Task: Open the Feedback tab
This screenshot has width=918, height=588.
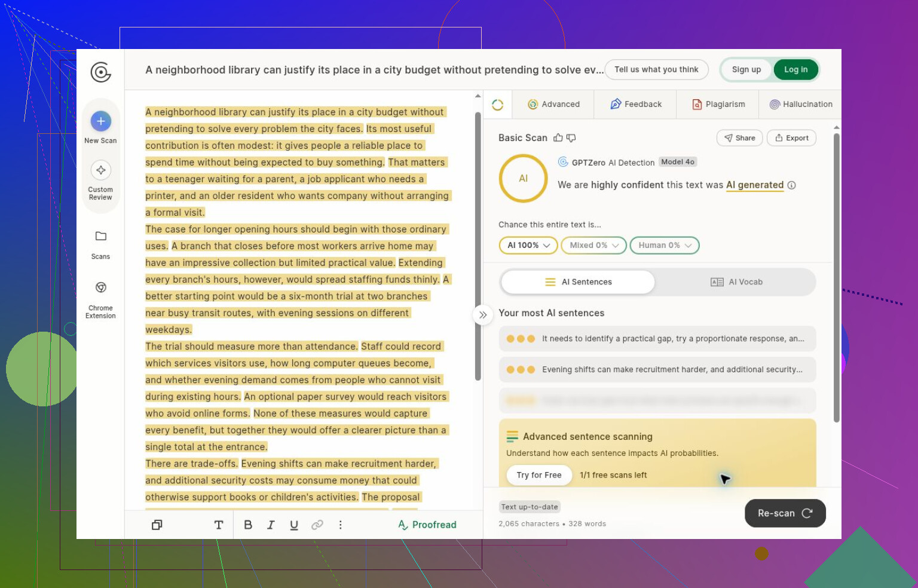Action: (x=636, y=105)
